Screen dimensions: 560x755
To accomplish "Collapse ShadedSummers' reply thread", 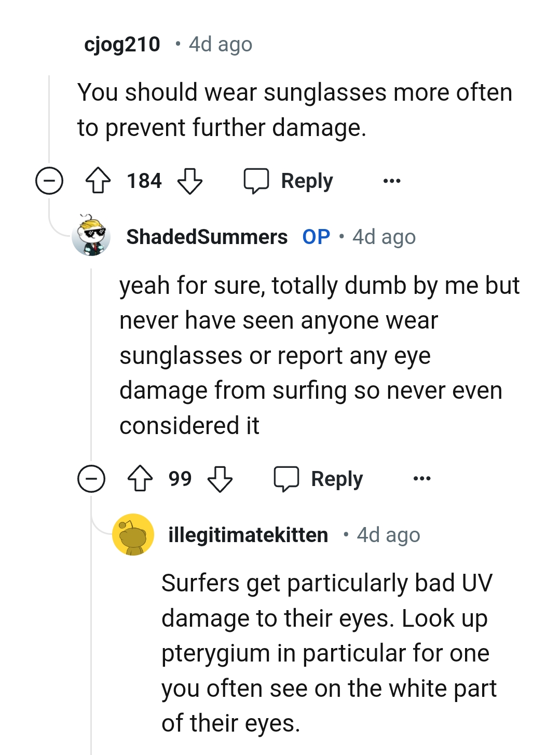I will point(91,479).
